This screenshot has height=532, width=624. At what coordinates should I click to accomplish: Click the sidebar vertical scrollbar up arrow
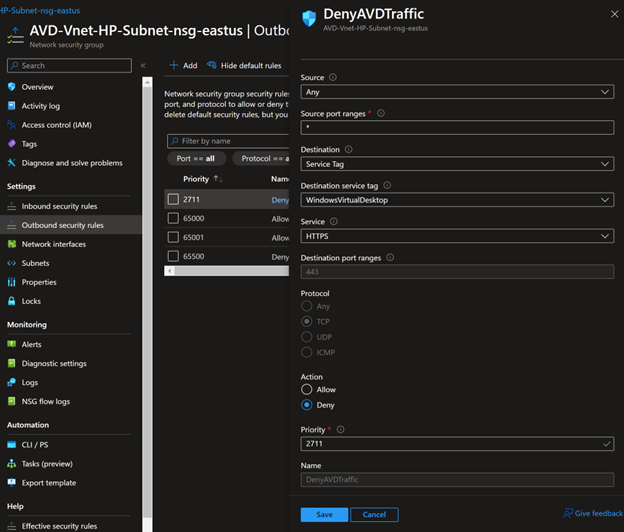[x=147, y=82]
